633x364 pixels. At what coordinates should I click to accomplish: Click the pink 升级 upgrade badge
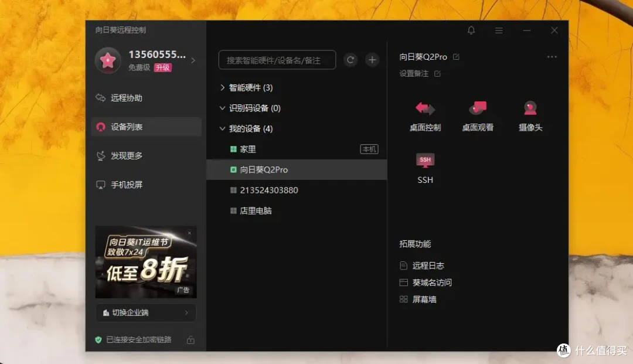pyautogui.click(x=163, y=68)
